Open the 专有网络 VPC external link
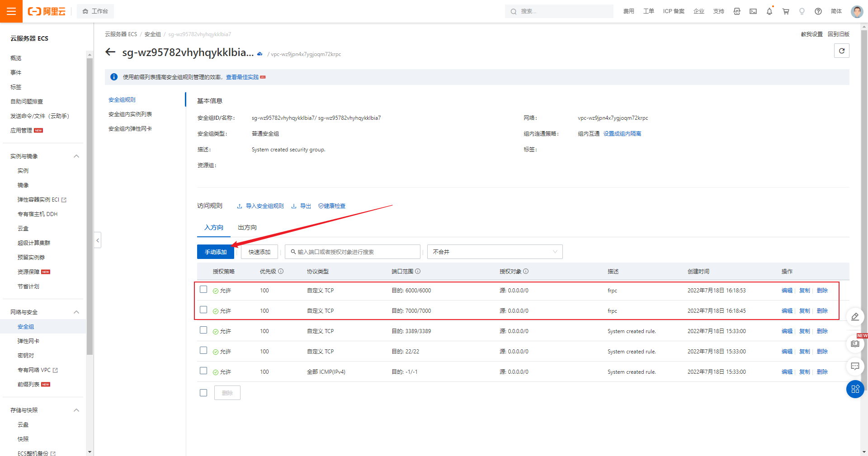Image resolution: width=868 pixels, height=456 pixels. [55, 370]
